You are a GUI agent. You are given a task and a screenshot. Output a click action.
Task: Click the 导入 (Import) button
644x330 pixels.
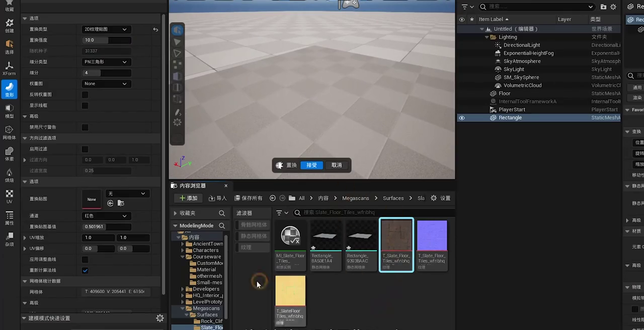[x=218, y=198]
